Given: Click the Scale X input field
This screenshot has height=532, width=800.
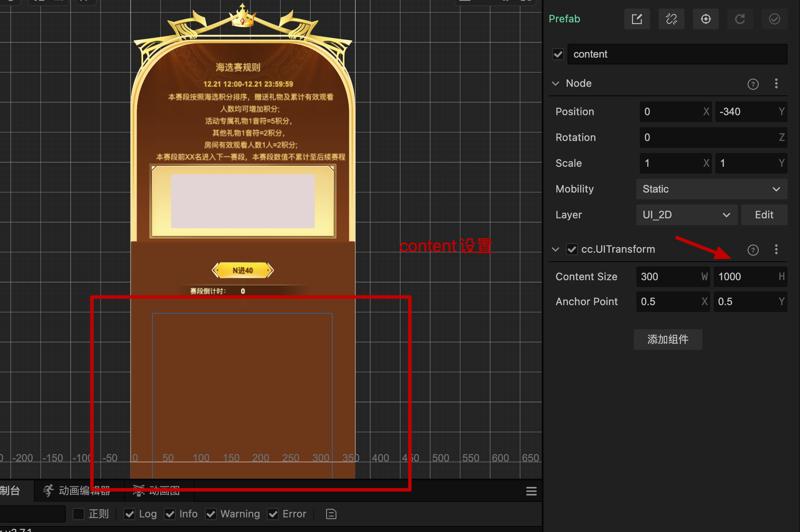Looking at the screenshot, I should [675, 163].
